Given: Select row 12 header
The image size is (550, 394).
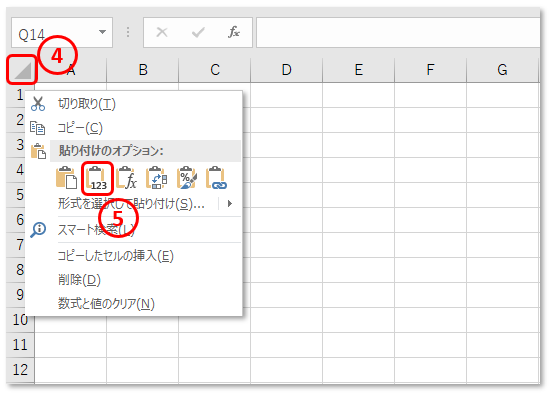Looking at the screenshot, I should coord(20,370).
